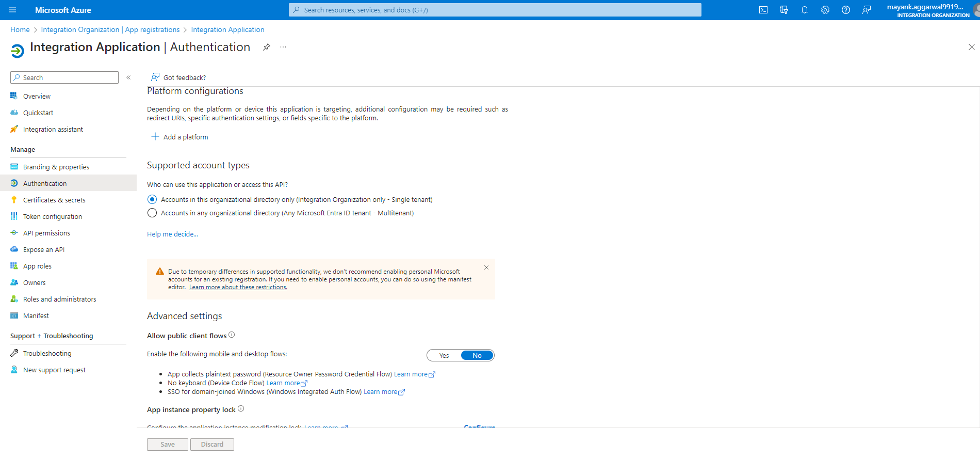Click the Manifest icon
Image resolution: width=980 pixels, height=458 pixels.
14,315
